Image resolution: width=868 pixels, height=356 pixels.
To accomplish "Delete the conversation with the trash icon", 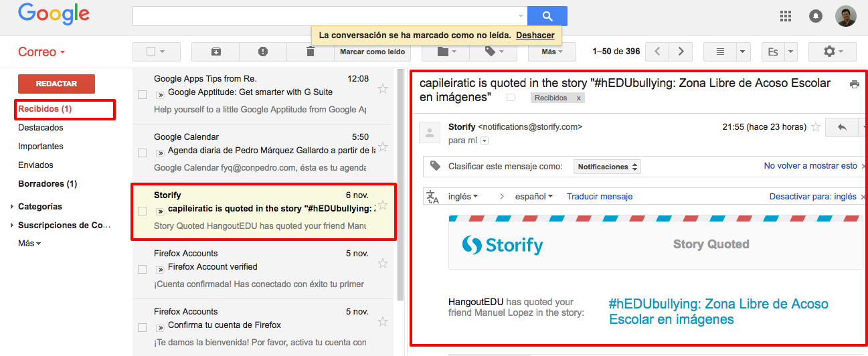I will click(x=310, y=52).
